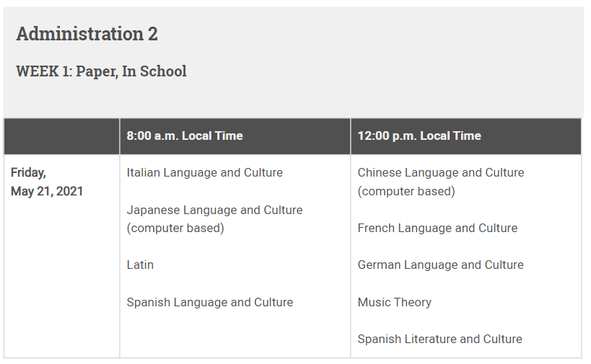Screen dimensions: 591x364
Task: Click the computer based note under Japanese
Action: [175, 228]
